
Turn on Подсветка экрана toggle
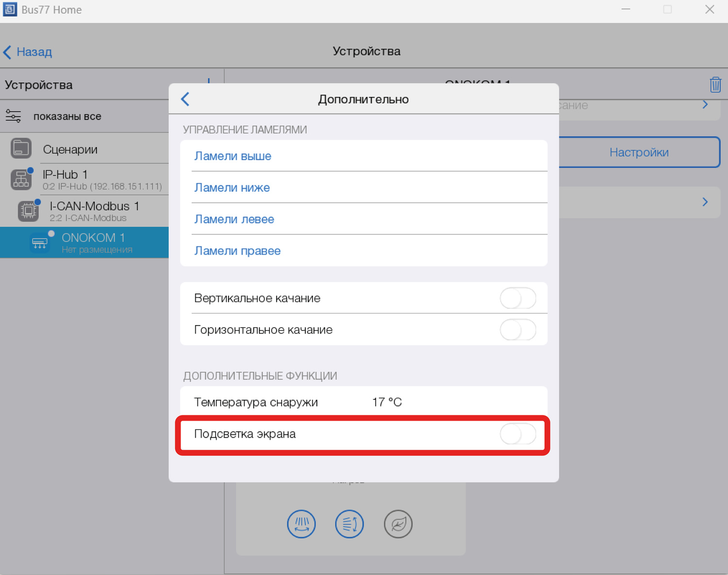517,434
